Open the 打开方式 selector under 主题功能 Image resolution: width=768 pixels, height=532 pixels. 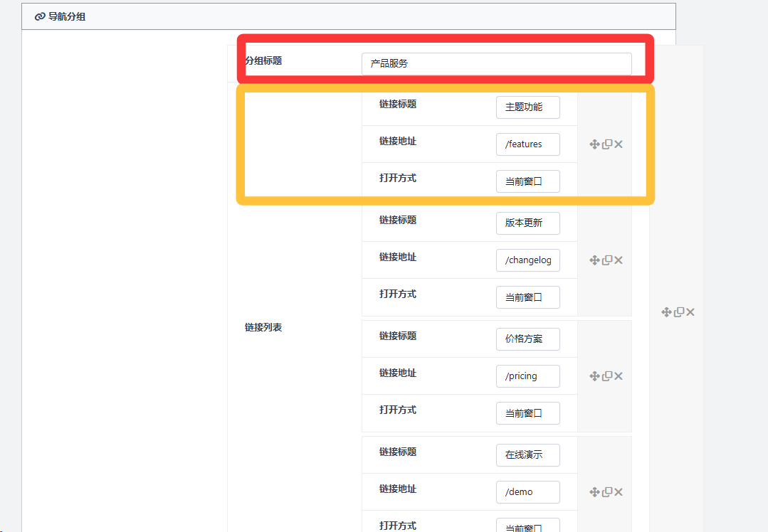click(x=528, y=181)
